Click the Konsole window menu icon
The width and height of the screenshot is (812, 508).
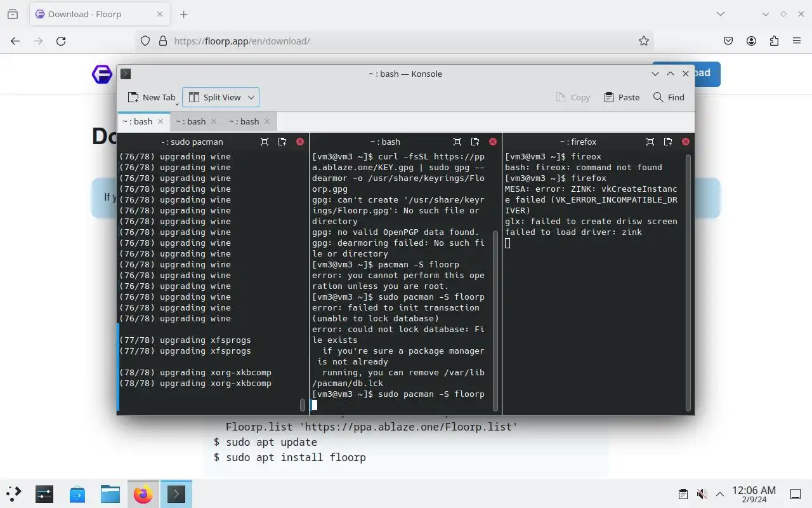pyautogui.click(x=126, y=74)
